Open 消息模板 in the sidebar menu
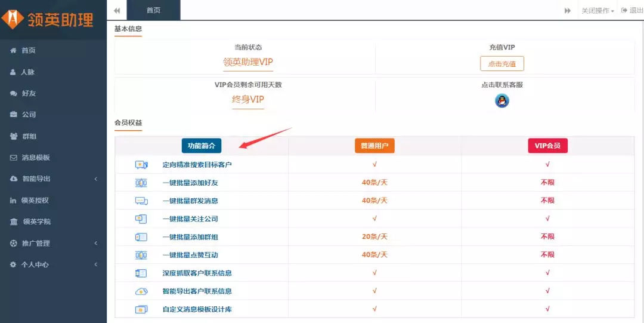644x323 pixels. 36,158
